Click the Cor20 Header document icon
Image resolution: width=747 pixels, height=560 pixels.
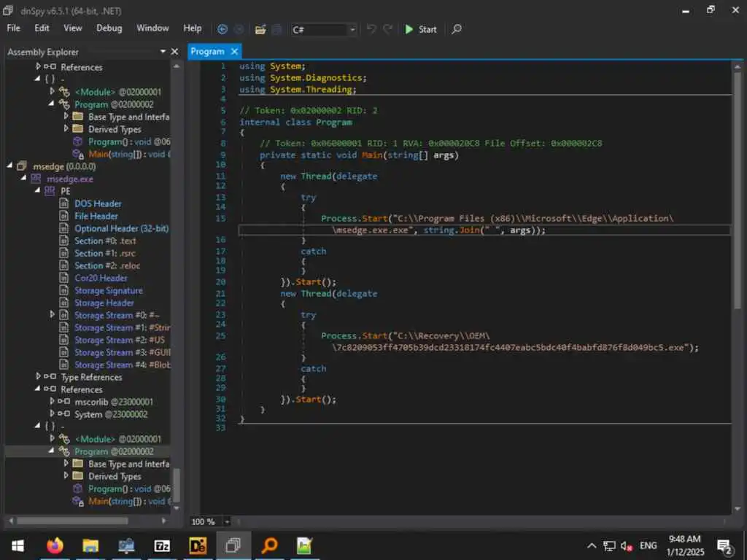[x=64, y=278]
